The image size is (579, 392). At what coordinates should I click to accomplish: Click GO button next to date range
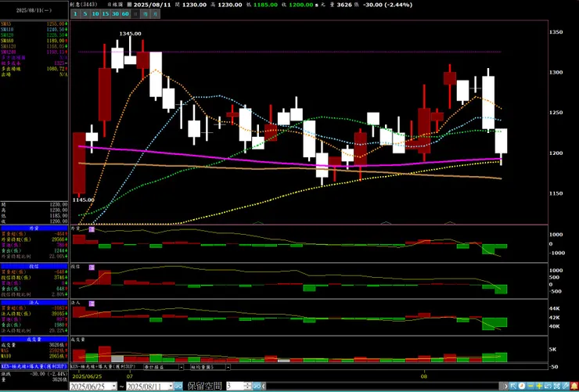pyautogui.click(x=178, y=386)
